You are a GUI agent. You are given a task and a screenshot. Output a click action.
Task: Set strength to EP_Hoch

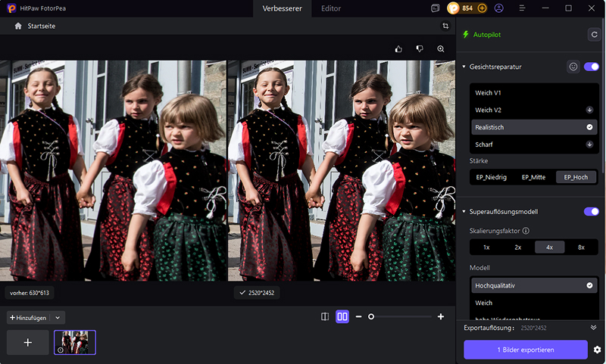tap(576, 177)
